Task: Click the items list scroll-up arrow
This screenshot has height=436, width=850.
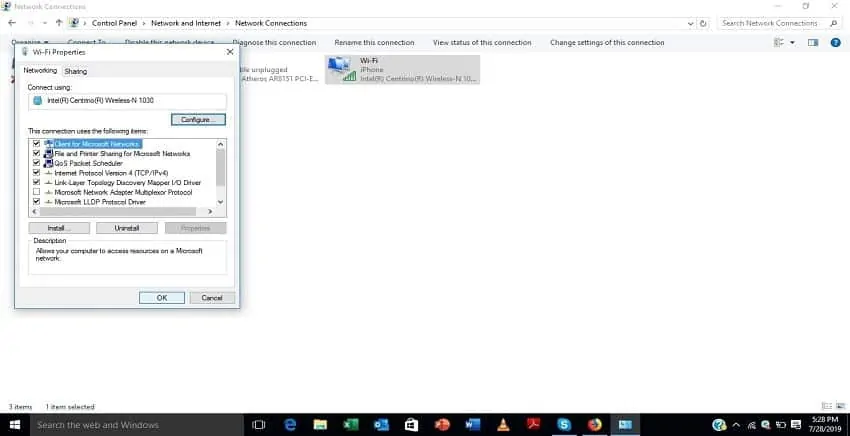Action: click(220, 144)
